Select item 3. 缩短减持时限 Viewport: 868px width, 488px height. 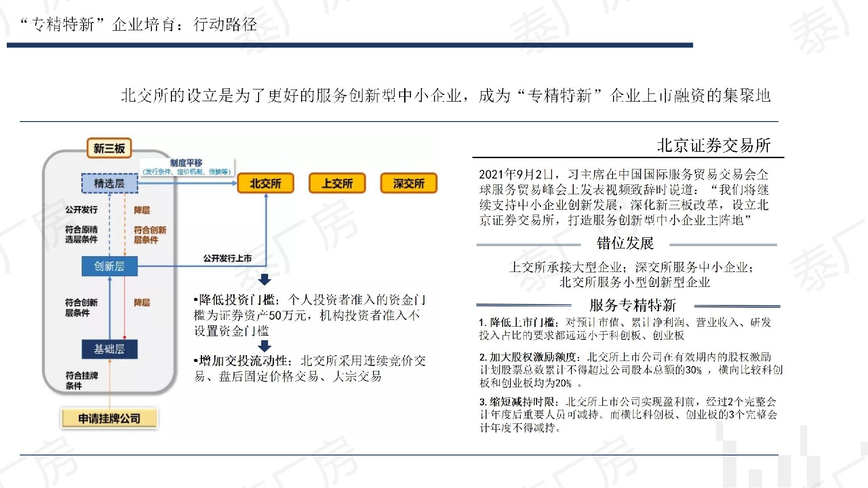click(x=628, y=414)
